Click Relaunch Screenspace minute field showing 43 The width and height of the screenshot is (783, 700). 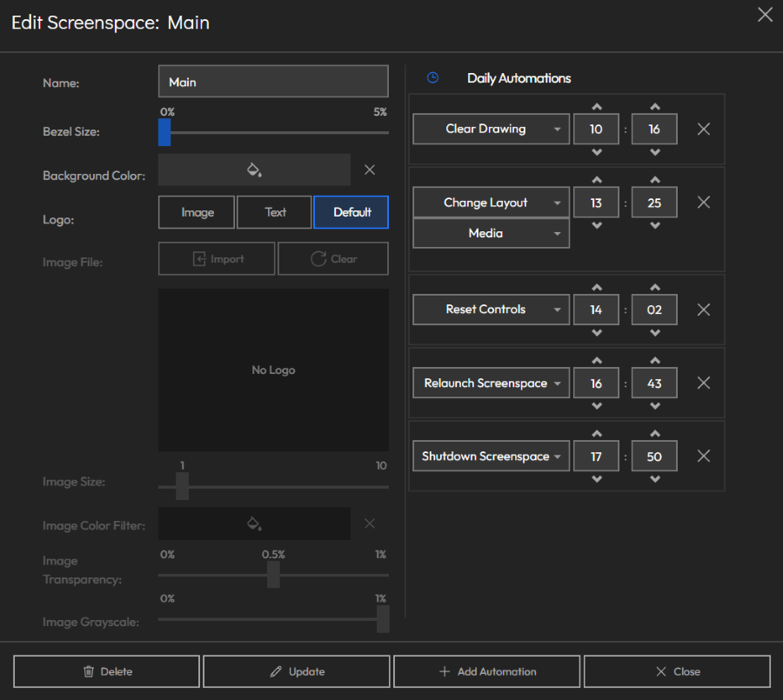(x=654, y=383)
